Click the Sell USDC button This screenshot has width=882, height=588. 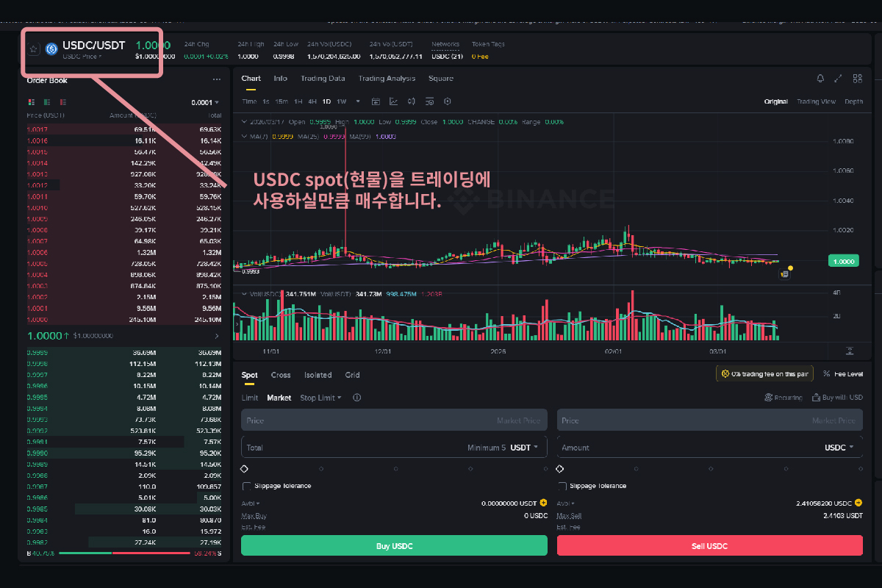click(x=709, y=545)
